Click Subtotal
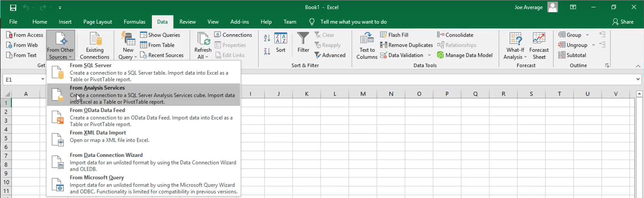 (x=572, y=55)
